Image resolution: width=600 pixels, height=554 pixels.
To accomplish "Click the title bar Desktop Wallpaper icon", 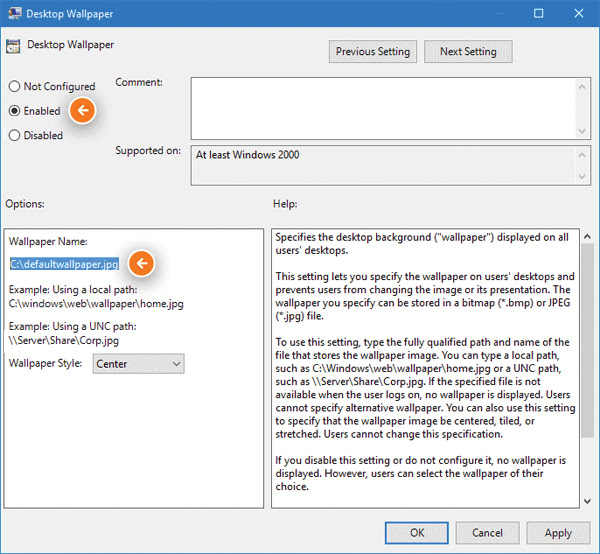I will [x=15, y=13].
